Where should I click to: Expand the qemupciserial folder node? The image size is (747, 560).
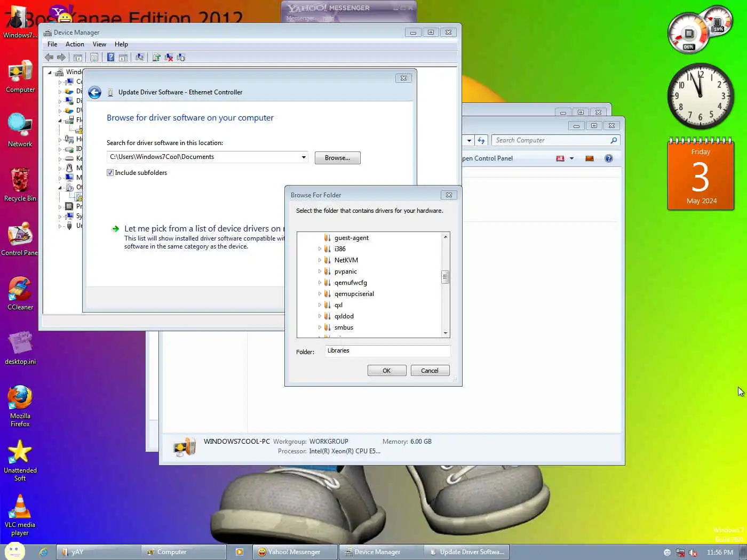tap(320, 294)
